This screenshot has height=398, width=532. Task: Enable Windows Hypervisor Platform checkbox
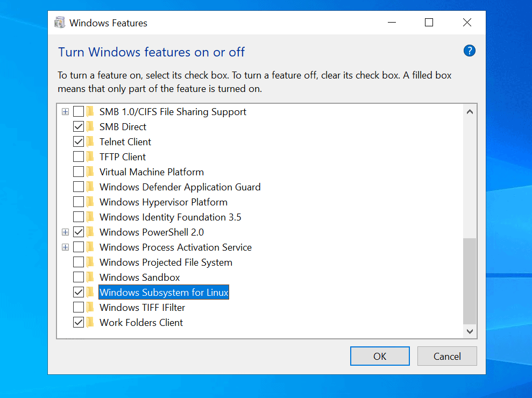point(79,202)
